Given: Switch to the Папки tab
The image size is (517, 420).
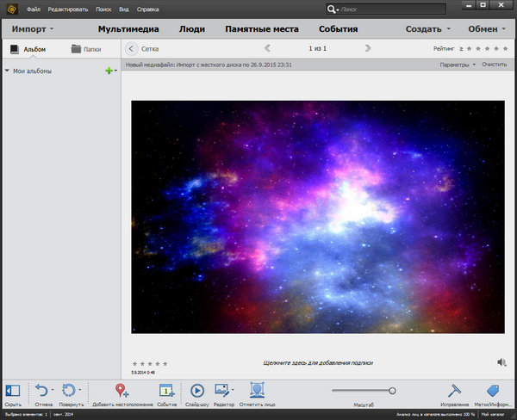Looking at the screenshot, I should (x=86, y=49).
